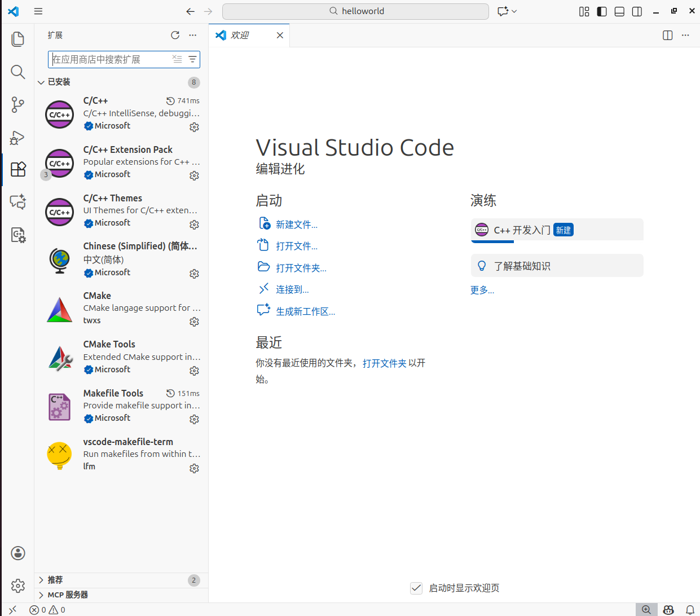Open the customize layout button
700x616 pixels.
584,11
